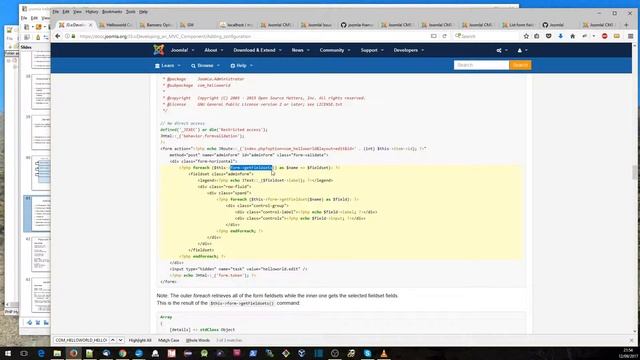
Task: Switch to the Helloworld tab
Action: tap(116, 25)
